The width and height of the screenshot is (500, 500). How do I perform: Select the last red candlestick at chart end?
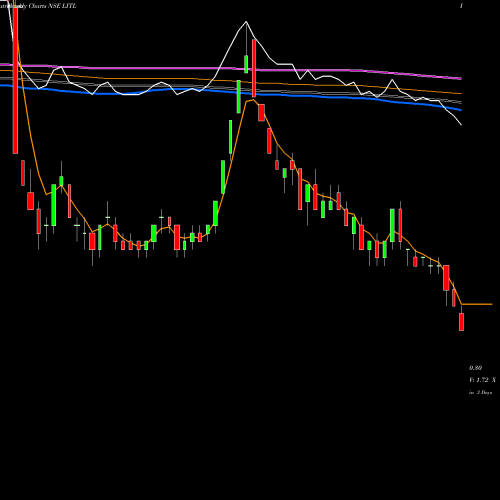click(461, 322)
